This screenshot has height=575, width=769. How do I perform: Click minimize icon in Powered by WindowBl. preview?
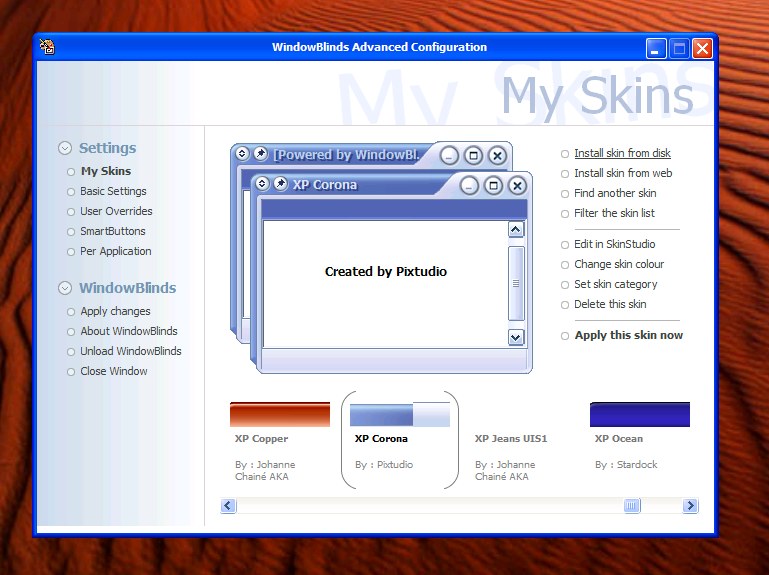coord(449,156)
